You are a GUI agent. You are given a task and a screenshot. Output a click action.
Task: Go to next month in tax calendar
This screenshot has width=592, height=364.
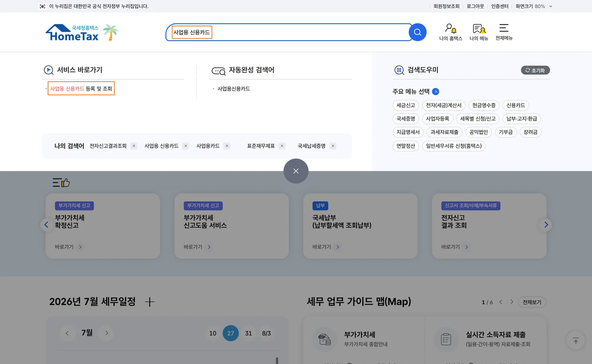pos(107,333)
